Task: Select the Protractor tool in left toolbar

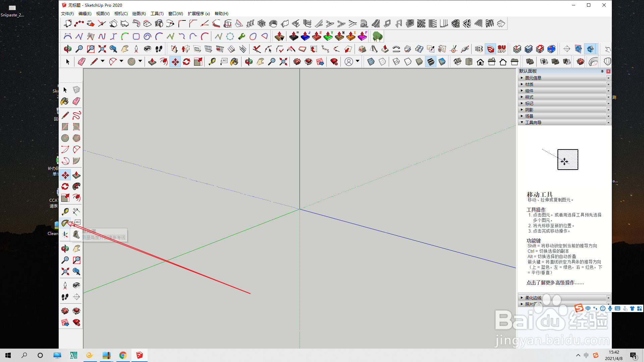Action: (x=65, y=223)
